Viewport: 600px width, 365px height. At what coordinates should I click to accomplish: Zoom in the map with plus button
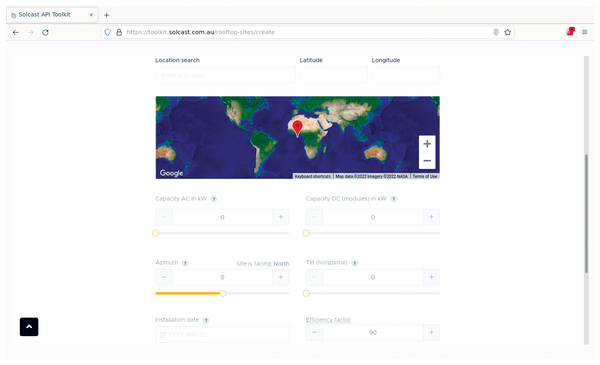pos(427,144)
